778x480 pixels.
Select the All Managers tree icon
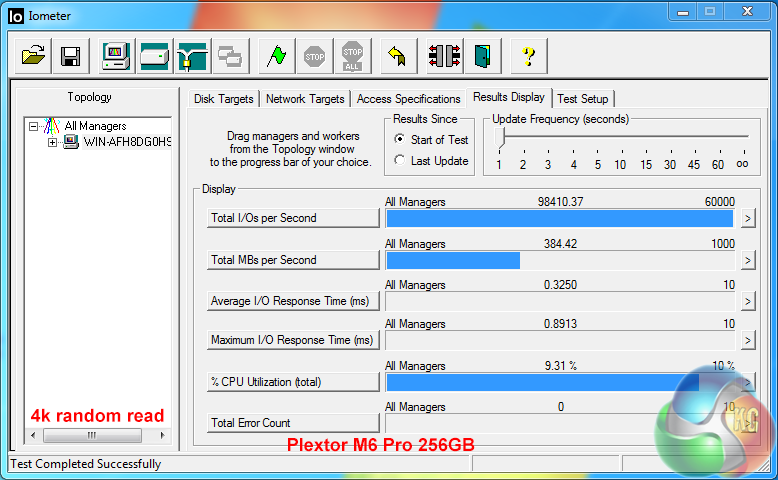tap(52, 126)
